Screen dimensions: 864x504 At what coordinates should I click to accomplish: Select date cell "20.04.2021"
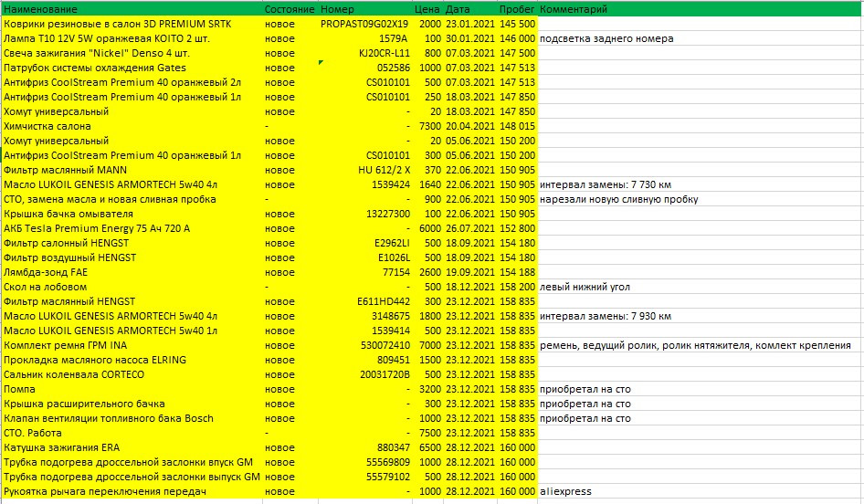(470, 126)
